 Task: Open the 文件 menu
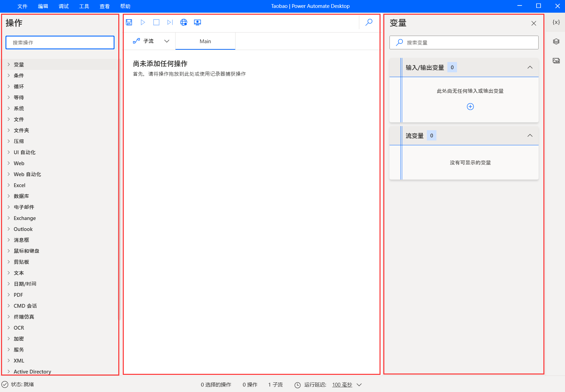22,6
